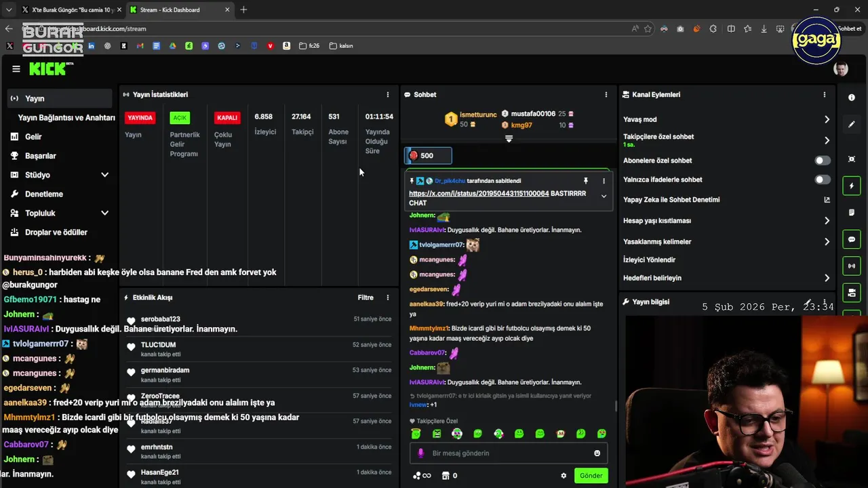Click the channel points infinity icon
Screen dimensions: 868x488
point(422,476)
